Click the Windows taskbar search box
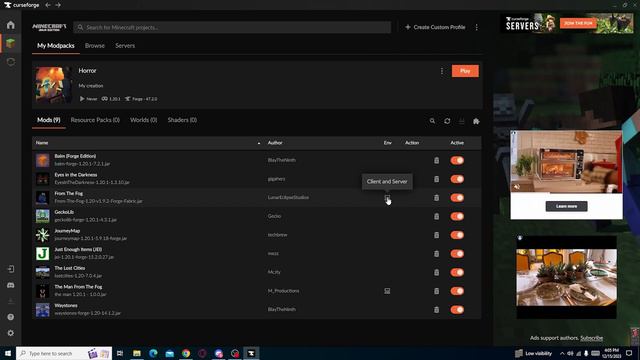640x360 pixels. point(64,353)
